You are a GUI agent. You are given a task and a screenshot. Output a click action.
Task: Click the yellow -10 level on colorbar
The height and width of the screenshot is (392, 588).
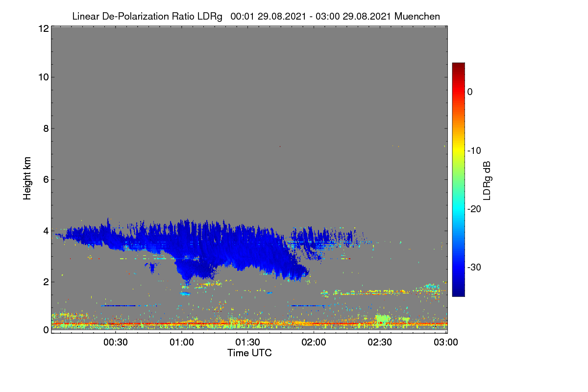tap(458, 150)
